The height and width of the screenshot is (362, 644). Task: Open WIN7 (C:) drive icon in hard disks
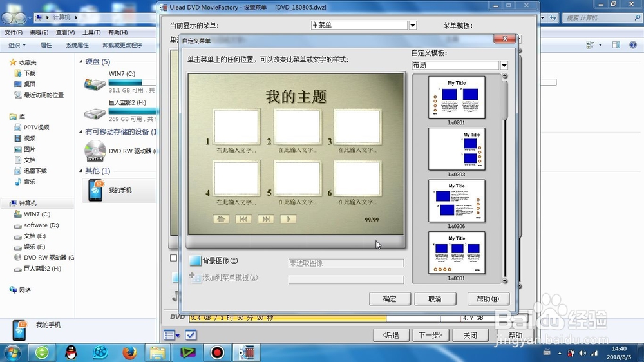(95, 84)
